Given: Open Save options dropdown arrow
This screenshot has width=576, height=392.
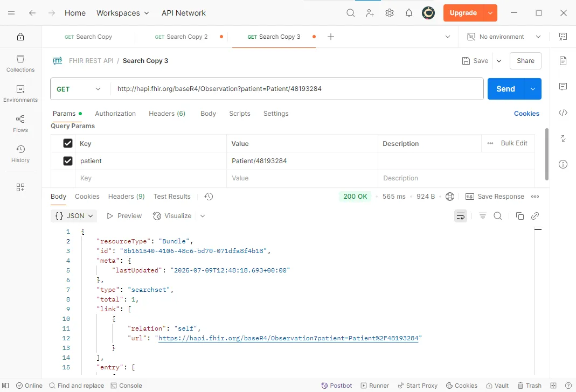Looking at the screenshot, I should click(x=499, y=61).
